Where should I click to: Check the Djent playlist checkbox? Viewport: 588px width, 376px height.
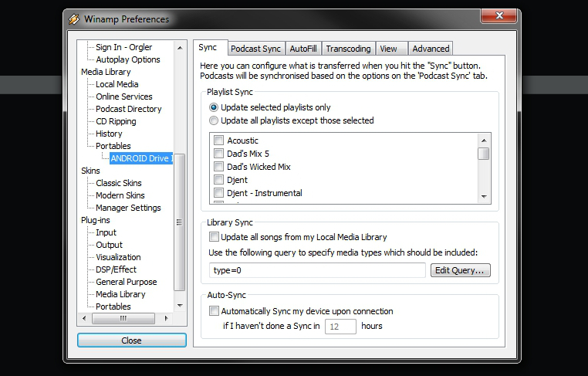(x=218, y=180)
